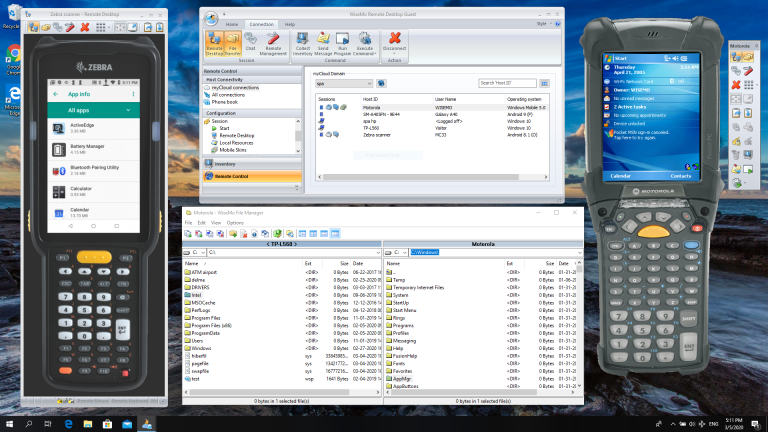768x432 pixels.
Task: Switch to the Home ribbon tab
Action: pyautogui.click(x=231, y=22)
